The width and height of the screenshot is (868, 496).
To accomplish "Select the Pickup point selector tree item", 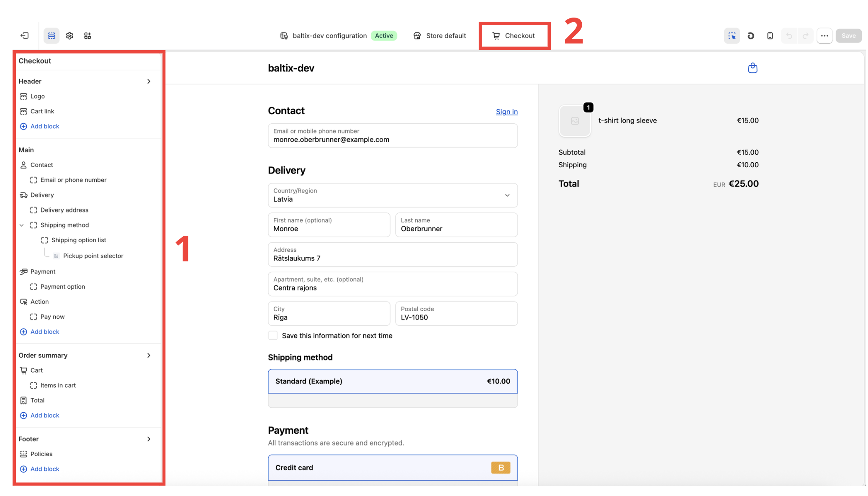I will coord(88,256).
